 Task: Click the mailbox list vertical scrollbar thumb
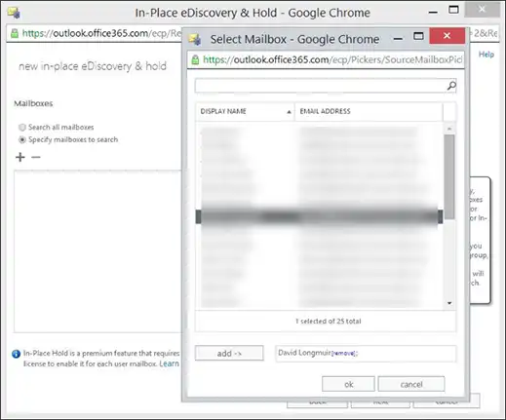pos(449,176)
